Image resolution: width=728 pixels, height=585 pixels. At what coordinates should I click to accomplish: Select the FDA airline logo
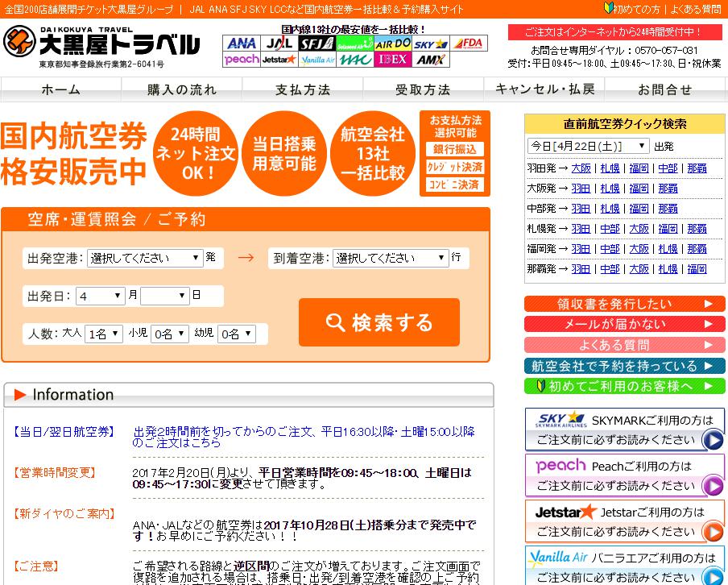pyautogui.click(x=469, y=44)
